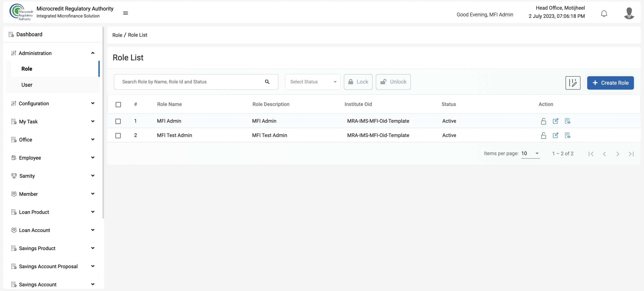Click the Employee sidebar icon
Screen dimensions: 644x291
point(14,158)
